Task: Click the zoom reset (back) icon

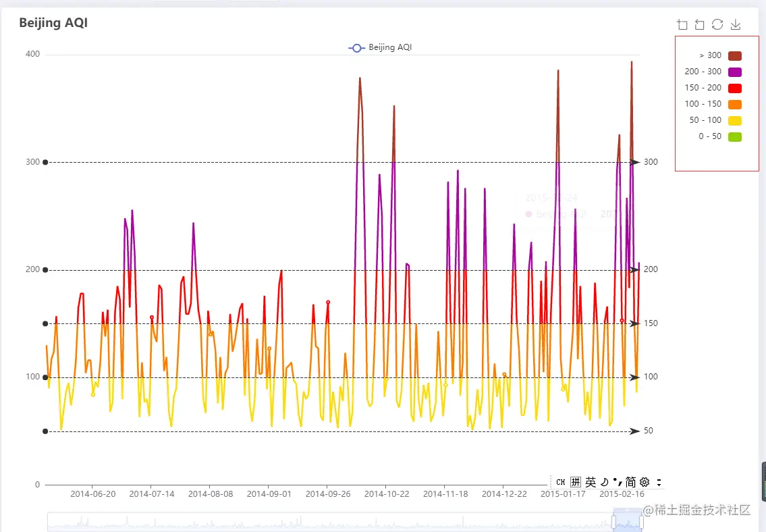Action: pos(700,24)
